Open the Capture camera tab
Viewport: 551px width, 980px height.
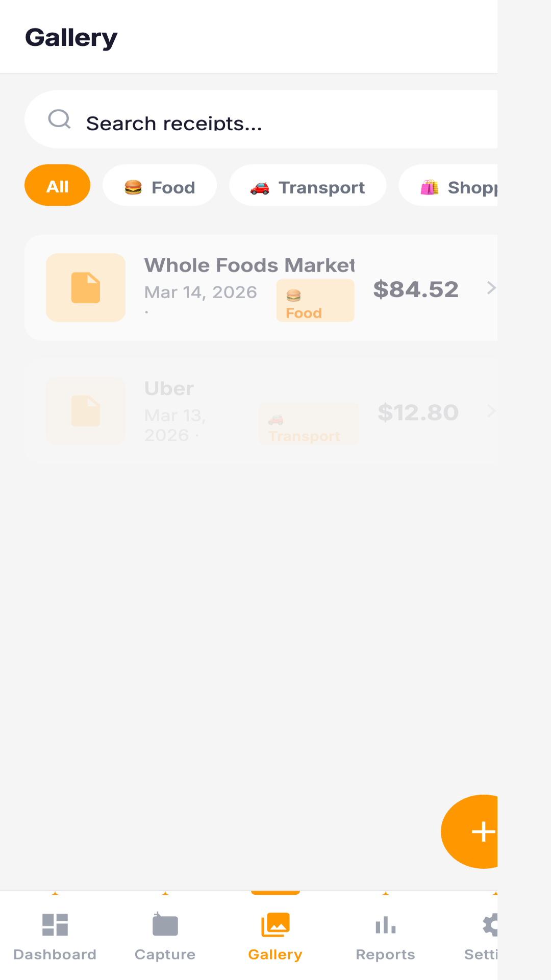click(165, 925)
